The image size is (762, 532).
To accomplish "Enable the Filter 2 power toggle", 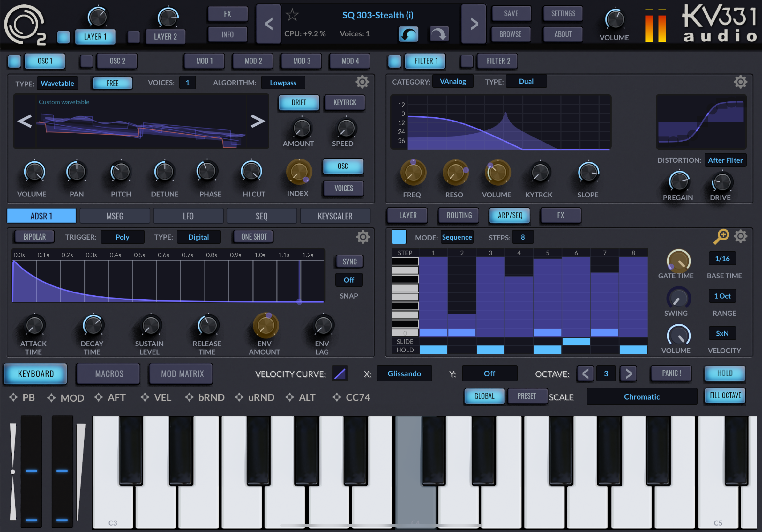I will 467,61.
